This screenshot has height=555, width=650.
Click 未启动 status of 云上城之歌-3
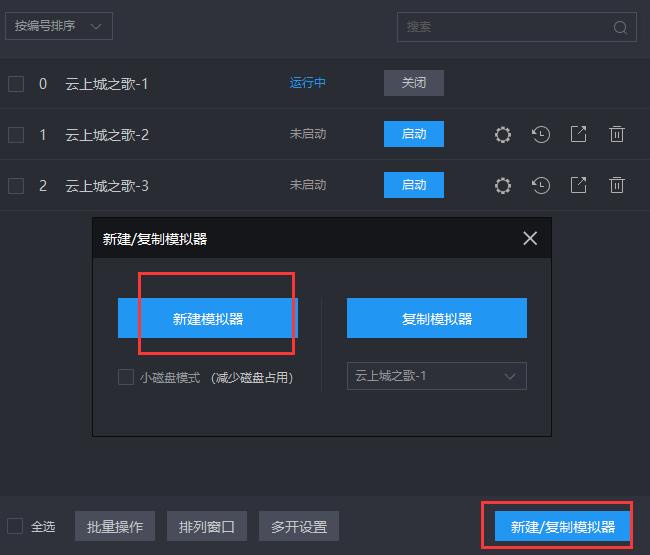[x=308, y=185]
